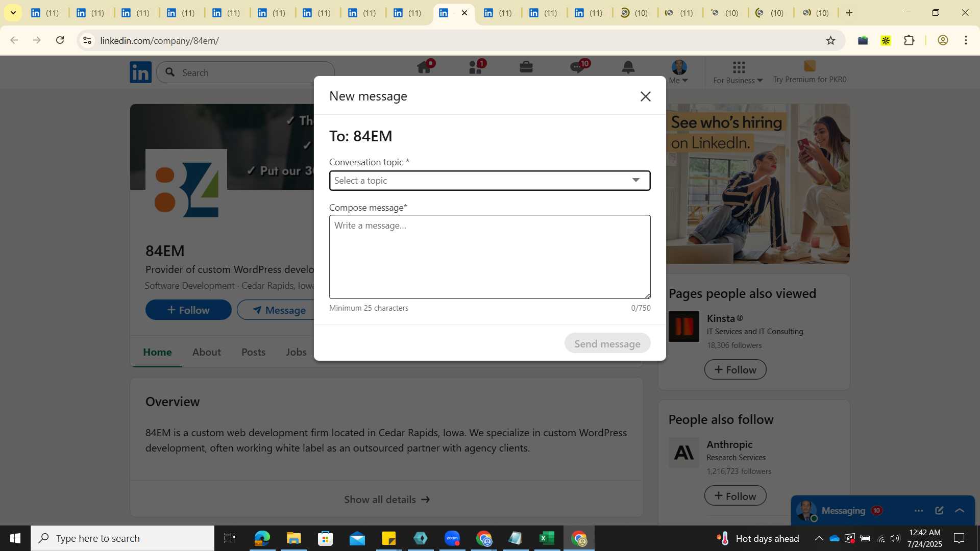
Task: Click the Send message button
Action: coord(607,343)
